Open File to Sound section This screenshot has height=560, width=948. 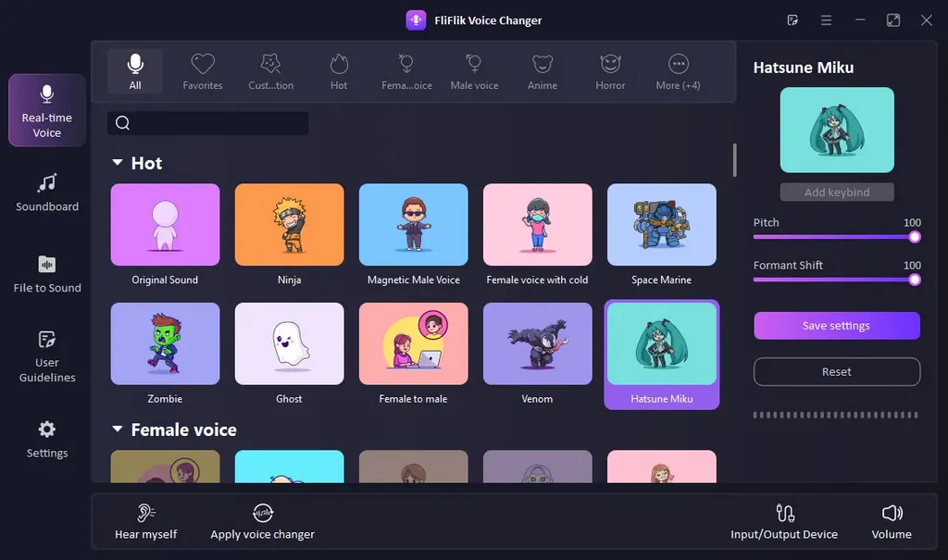(47, 274)
